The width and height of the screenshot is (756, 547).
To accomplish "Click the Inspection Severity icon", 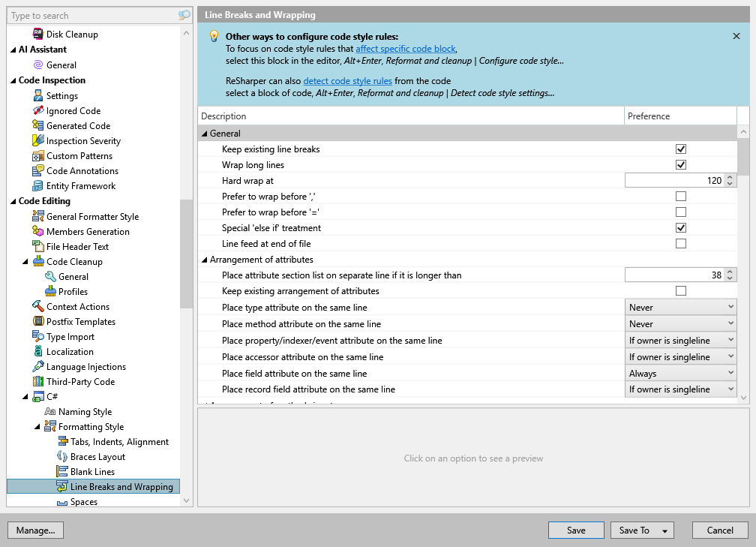I will coord(38,141).
